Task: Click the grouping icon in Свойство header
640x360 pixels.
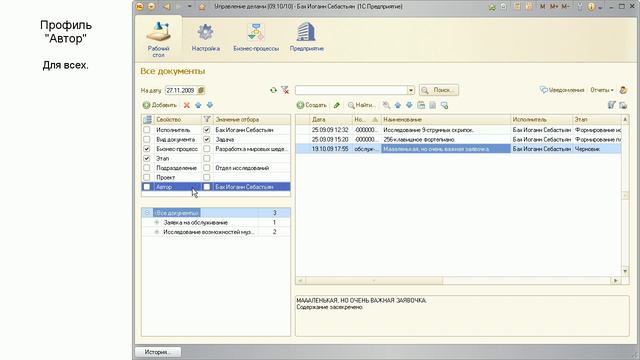Action: 147,120
